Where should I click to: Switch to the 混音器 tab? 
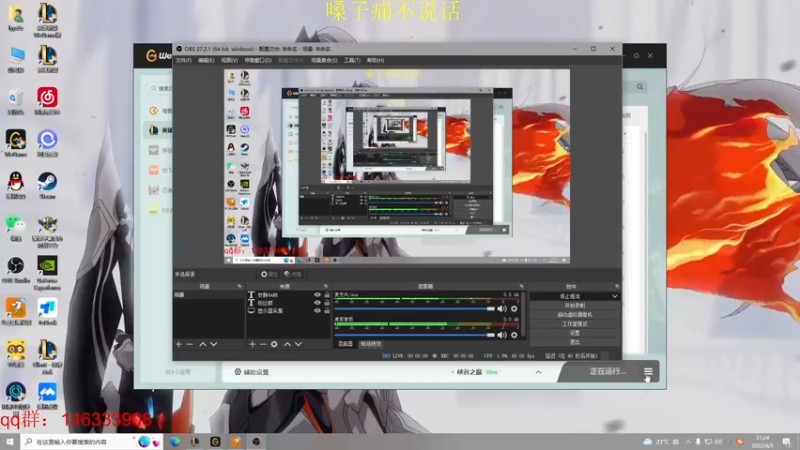click(x=345, y=344)
